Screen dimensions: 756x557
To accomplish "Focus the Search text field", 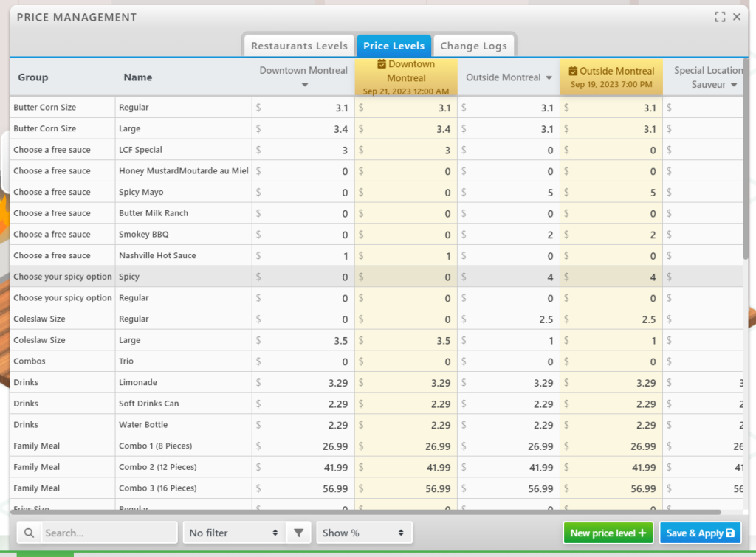I will point(107,533).
